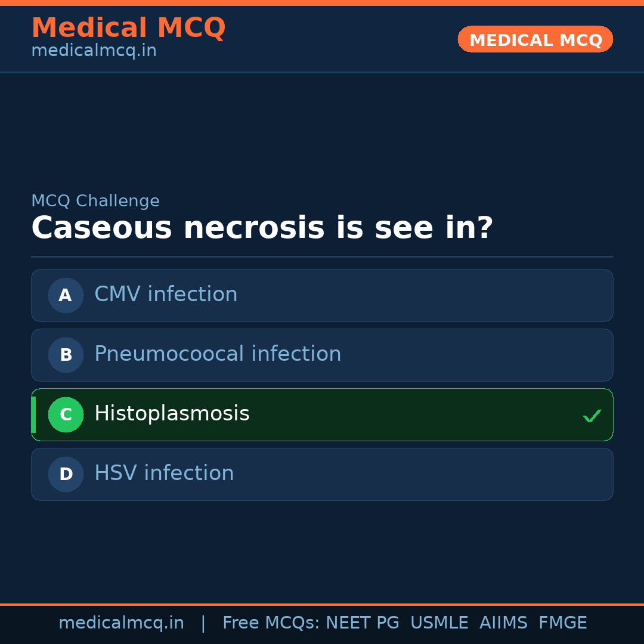Image resolution: width=644 pixels, height=644 pixels.
Task: Click the orange "Medical MCQ" title logo
Action: [x=128, y=28]
